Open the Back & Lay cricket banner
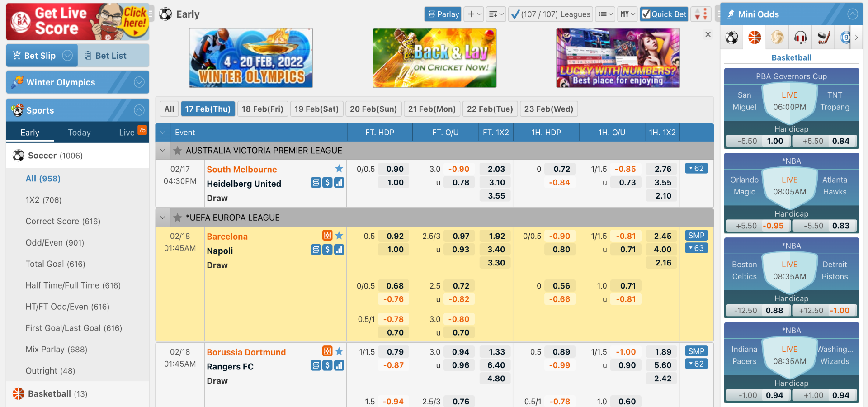This screenshot has width=868, height=407. (x=434, y=58)
